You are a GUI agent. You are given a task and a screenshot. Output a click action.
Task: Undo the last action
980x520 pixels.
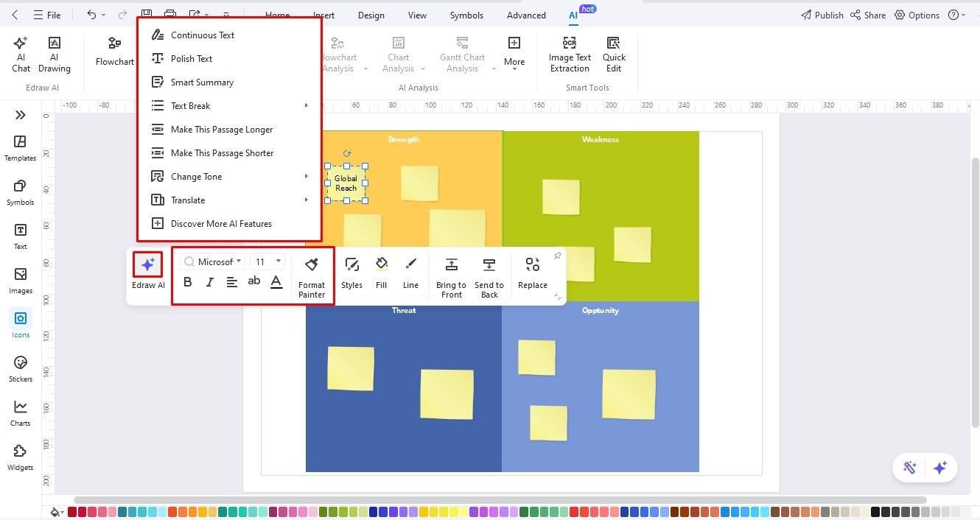point(91,15)
